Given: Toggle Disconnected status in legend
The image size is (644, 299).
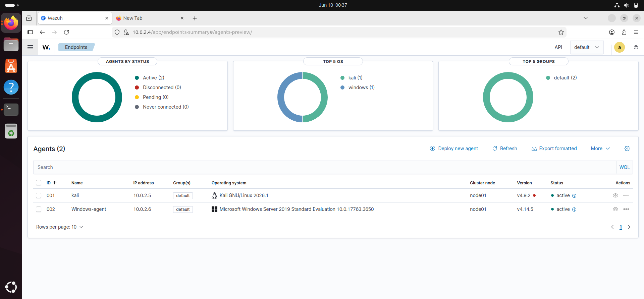Looking at the screenshot, I should pos(158,87).
